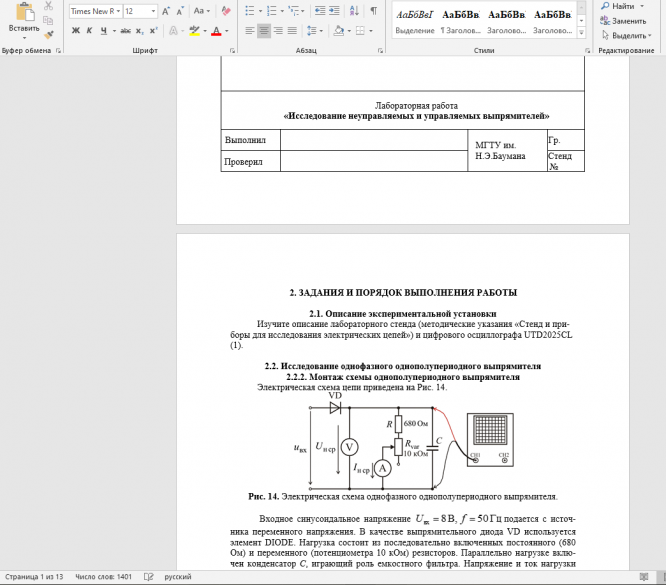The image size is (666, 585).
Task: Click Заменить (Replace) in editing group
Action: point(623,21)
